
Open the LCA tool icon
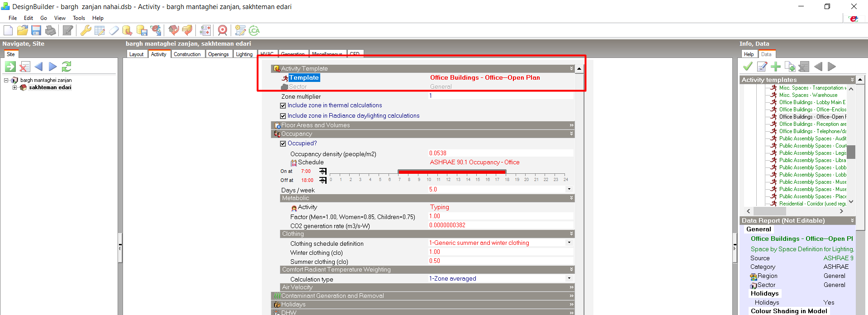tap(254, 30)
